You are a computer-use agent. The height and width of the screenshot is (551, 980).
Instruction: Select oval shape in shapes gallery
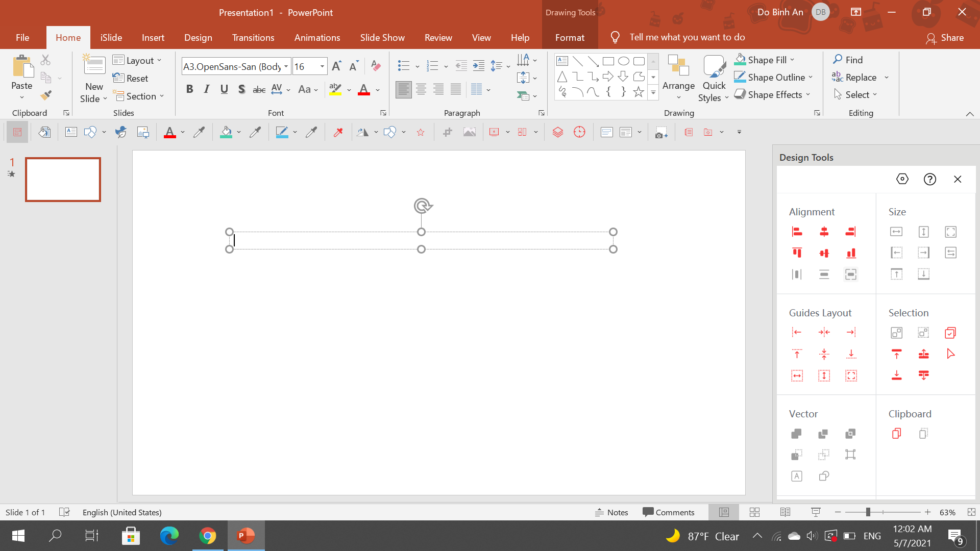623,61
